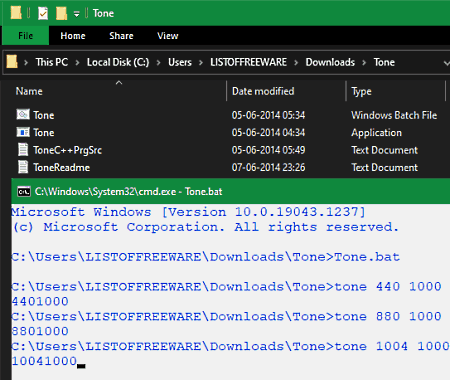Open the Customize Quick Access Toolbar dropdown

coord(77,14)
